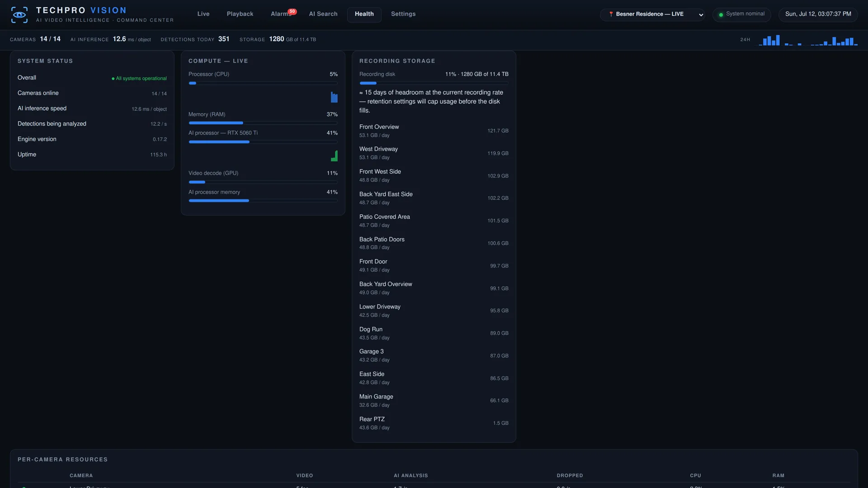The width and height of the screenshot is (868, 488).
Task: Click the TechPro Vision eye logo
Action: click(19, 14)
